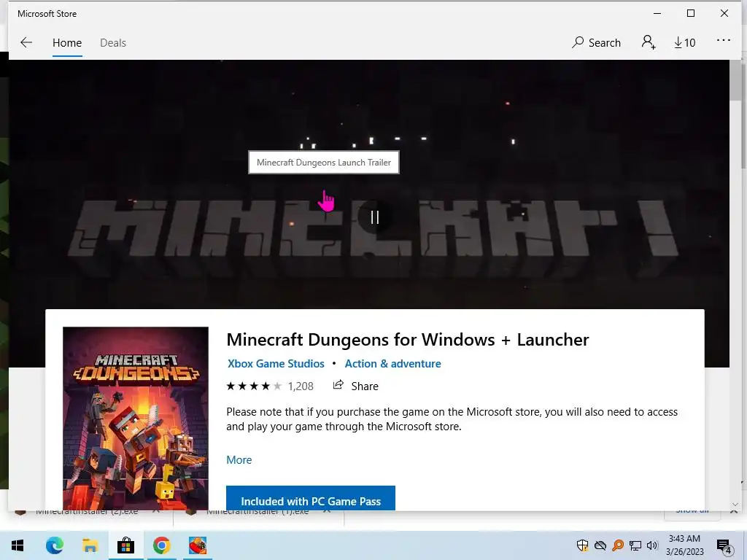The width and height of the screenshot is (747, 560).
Task: Open the Home tab
Action: (67, 43)
